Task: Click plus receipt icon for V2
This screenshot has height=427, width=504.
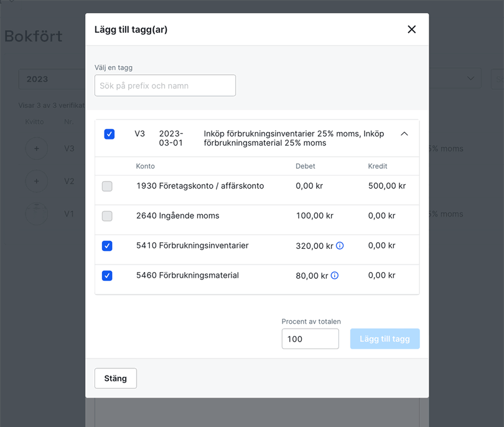Action: 37,181
